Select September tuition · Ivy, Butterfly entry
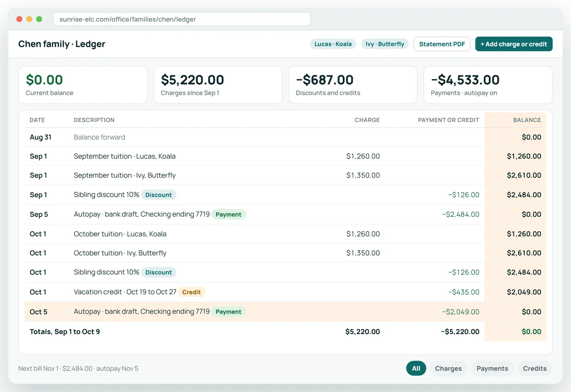This screenshot has height=392, width=571. [x=125, y=176]
